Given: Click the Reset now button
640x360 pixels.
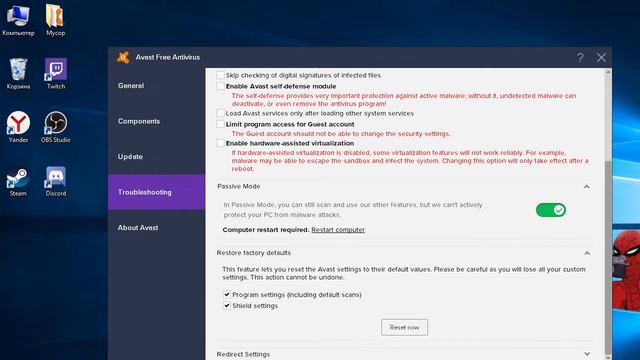Looking at the screenshot, I should pyautogui.click(x=404, y=327).
